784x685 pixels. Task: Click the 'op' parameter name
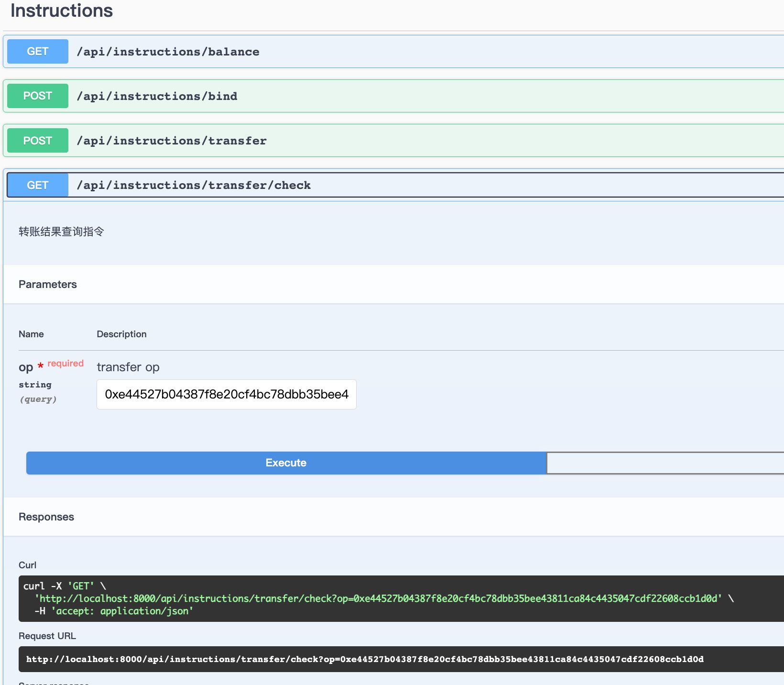click(x=26, y=367)
